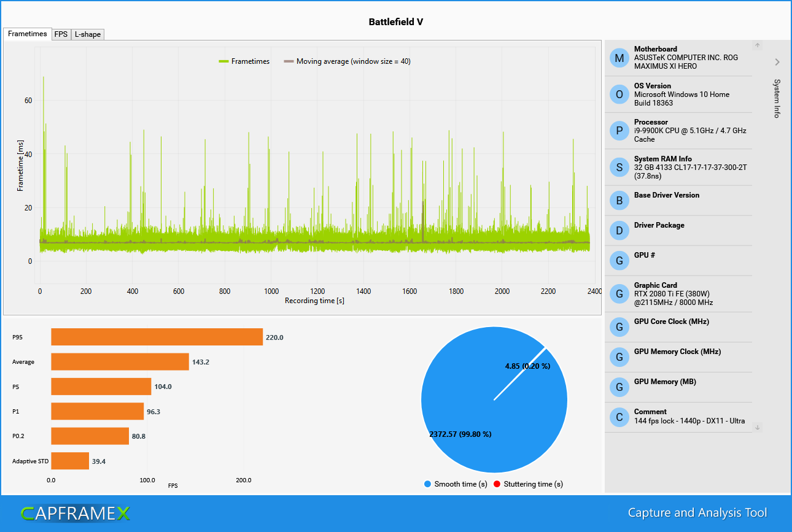The image size is (792, 532).
Task: Toggle the Moving average legend entry
Action: click(347, 61)
